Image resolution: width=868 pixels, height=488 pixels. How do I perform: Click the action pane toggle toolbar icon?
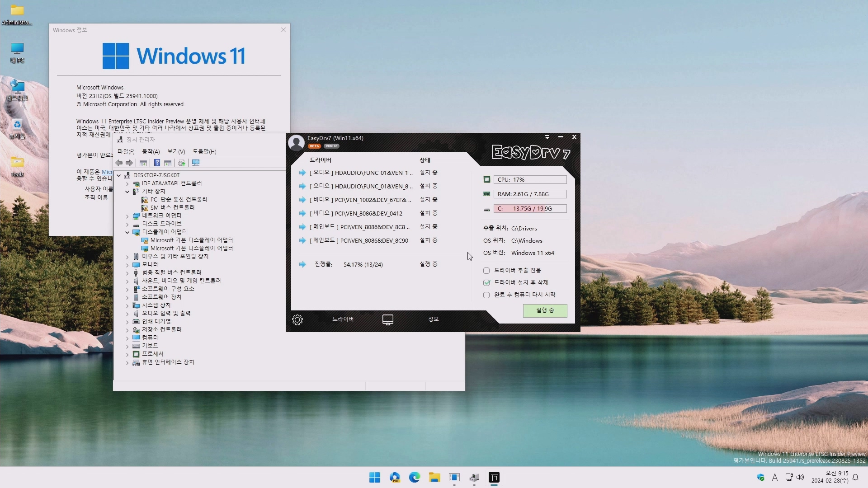(168, 163)
